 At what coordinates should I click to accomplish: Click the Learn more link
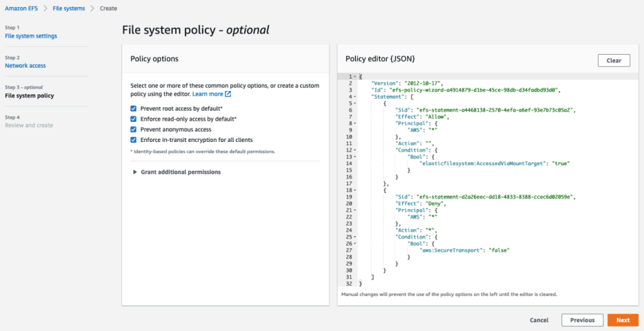208,94
